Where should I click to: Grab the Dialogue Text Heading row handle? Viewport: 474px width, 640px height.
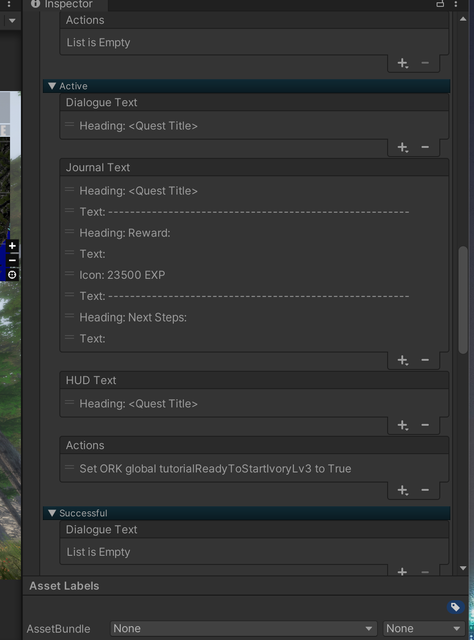point(69,124)
